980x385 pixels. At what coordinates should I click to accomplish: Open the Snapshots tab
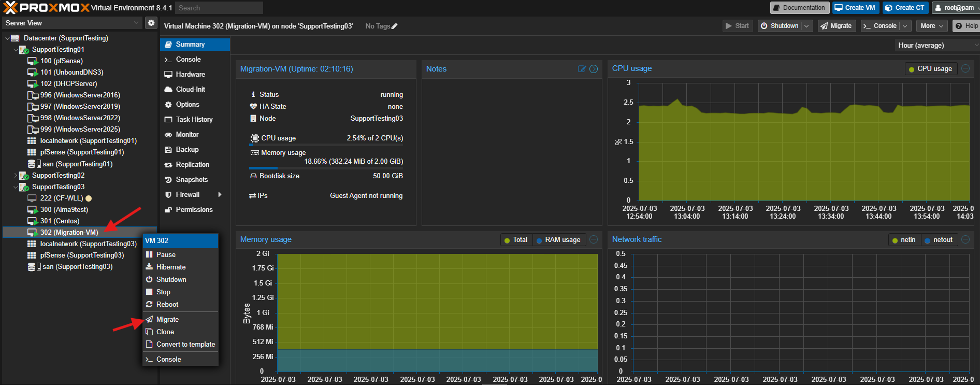(195, 180)
